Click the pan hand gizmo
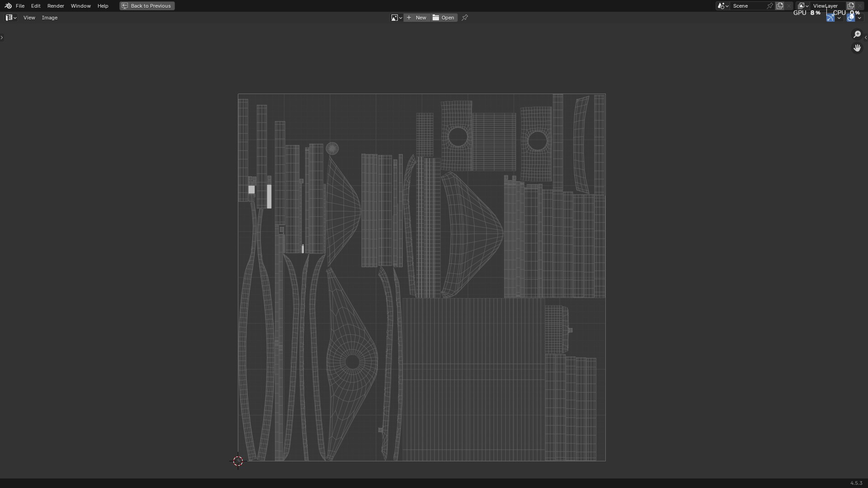 [x=857, y=48]
